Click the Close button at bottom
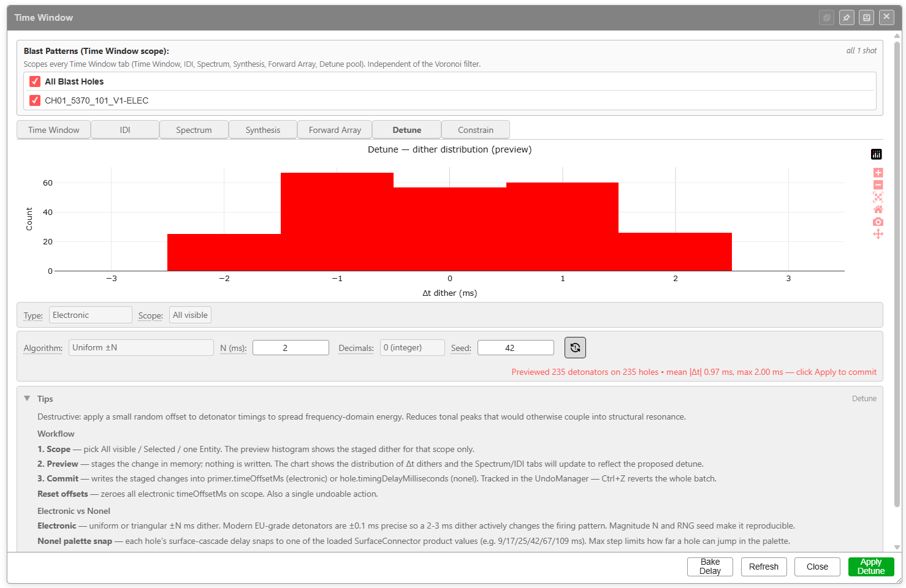 coord(817,567)
